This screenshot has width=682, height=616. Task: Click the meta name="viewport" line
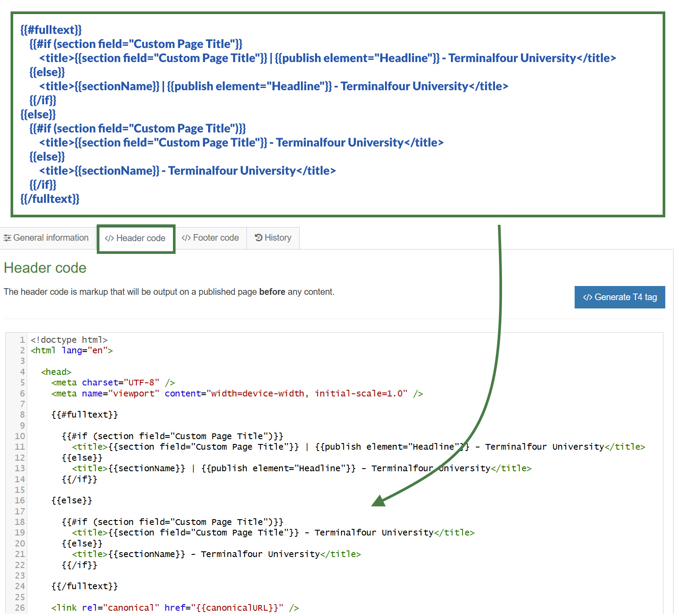[x=237, y=393]
